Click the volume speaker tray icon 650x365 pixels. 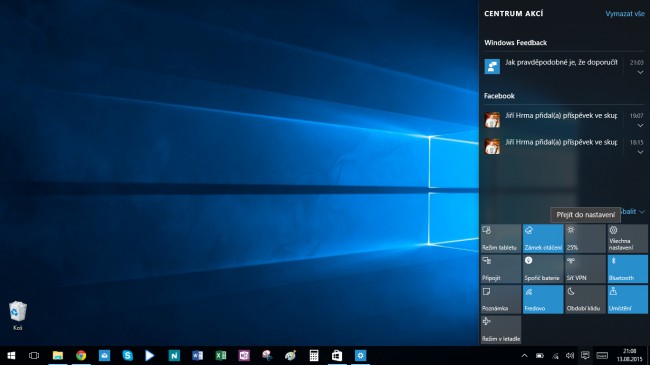click(x=570, y=355)
